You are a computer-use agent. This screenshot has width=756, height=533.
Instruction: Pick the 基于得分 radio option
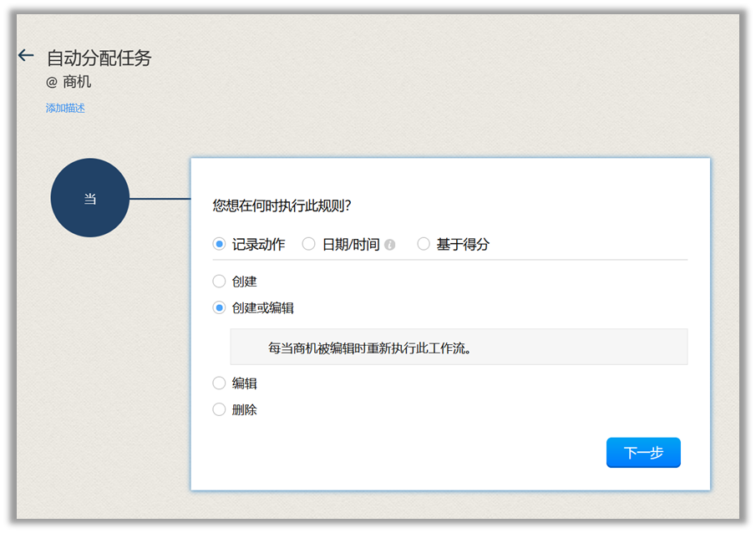pyautogui.click(x=424, y=244)
